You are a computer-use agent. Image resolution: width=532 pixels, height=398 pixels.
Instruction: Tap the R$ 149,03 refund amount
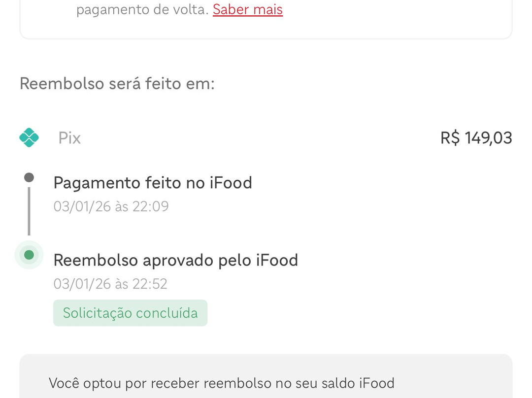click(476, 138)
